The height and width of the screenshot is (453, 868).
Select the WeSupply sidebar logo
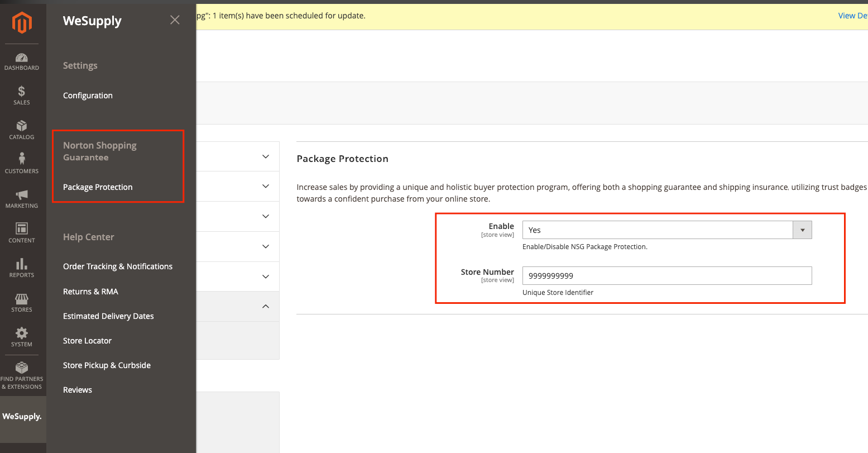point(22,417)
